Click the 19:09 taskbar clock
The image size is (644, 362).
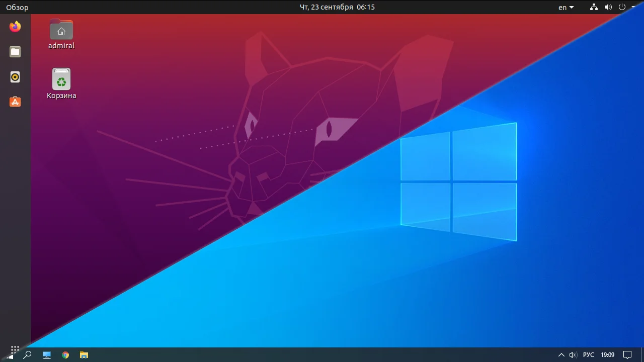point(608,355)
